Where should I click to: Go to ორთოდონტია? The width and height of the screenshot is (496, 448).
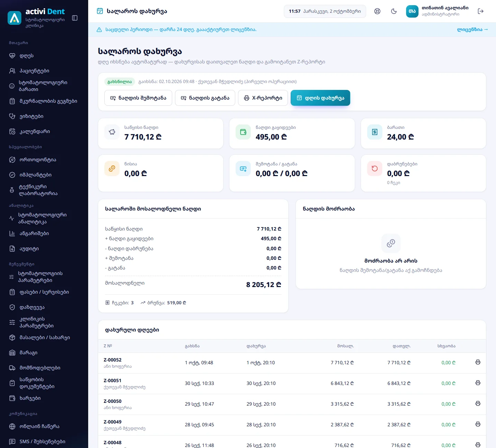[x=44, y=160]
